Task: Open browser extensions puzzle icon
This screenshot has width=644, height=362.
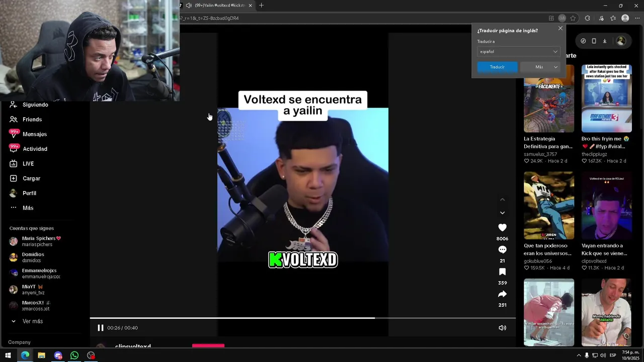Action: click(x=587, y=18)
